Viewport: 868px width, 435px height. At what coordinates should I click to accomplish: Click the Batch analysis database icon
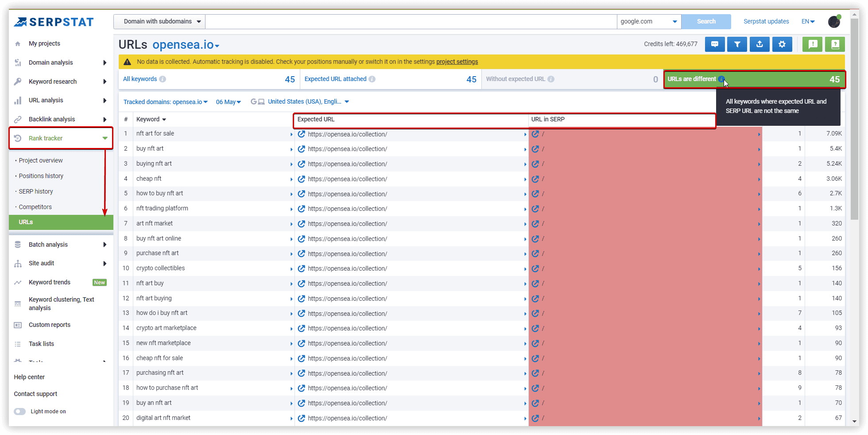[x=18, y=245]
